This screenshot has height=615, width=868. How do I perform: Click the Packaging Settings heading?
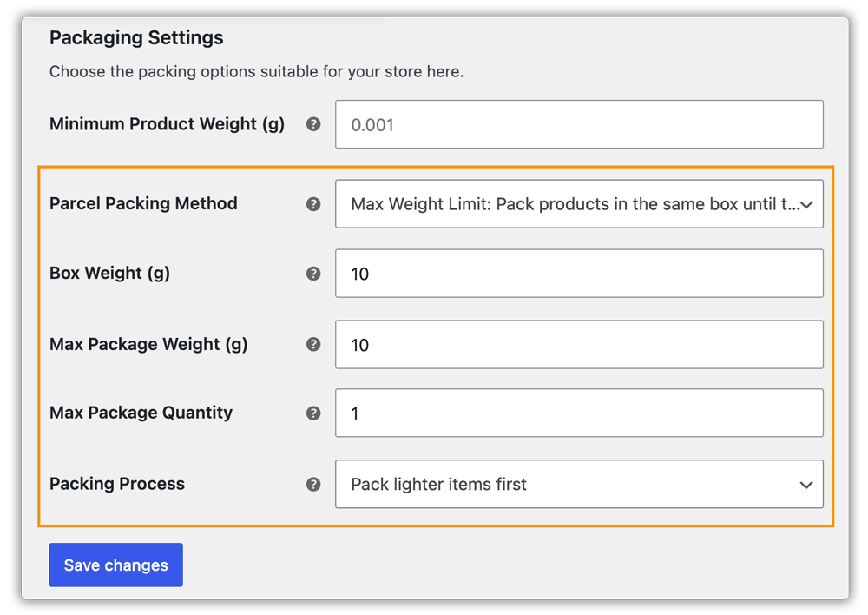point(136,37)
